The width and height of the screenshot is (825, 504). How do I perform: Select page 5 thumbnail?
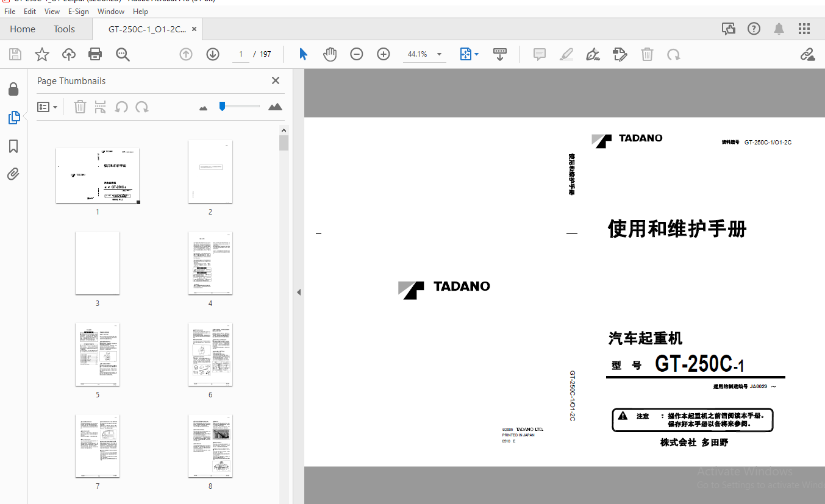pyautogui.click(x=98, y=354)
